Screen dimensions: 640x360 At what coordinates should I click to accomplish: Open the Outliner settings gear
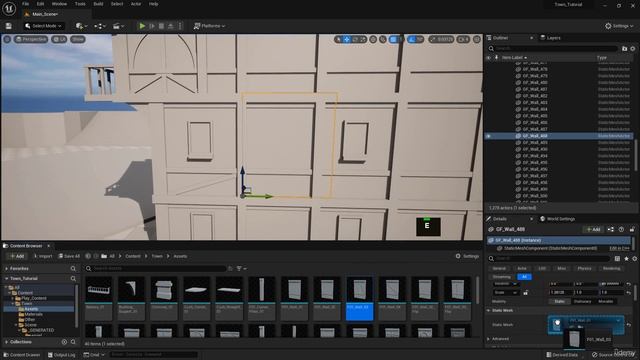(x=633, y=49)
